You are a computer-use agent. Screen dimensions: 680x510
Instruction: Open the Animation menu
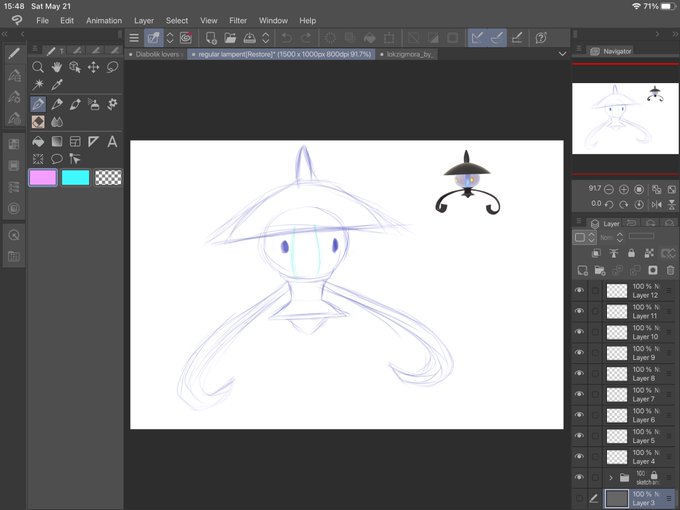coord(104,20)
